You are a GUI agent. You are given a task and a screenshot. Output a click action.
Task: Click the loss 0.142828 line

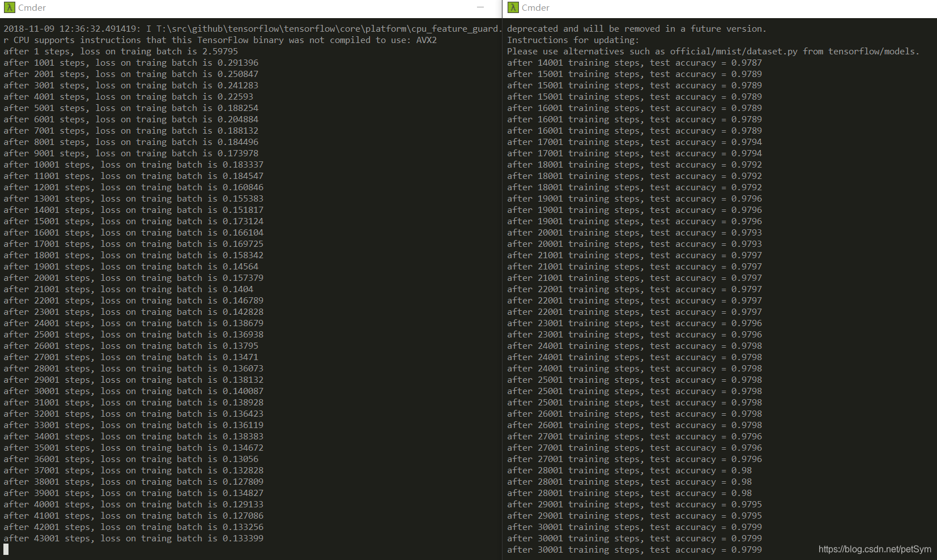tap(134, 312)
